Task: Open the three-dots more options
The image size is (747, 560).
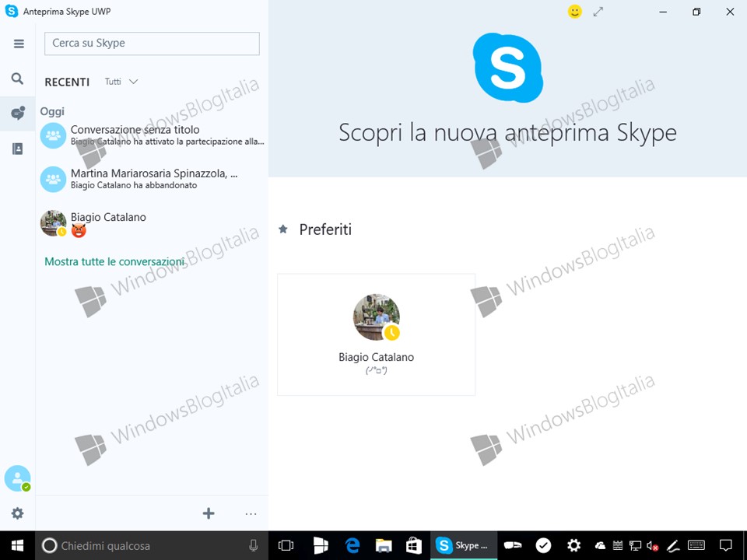Action: pyautogui.click(x=251, y=514)
